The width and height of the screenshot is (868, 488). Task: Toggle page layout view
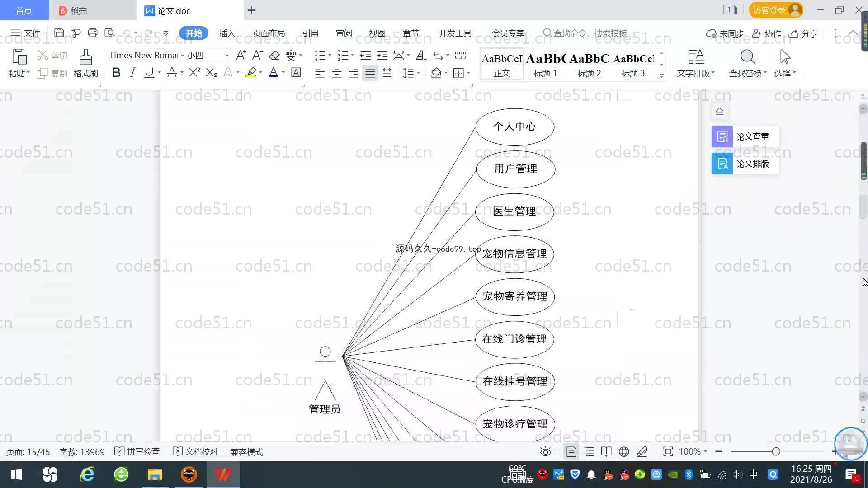571,452
